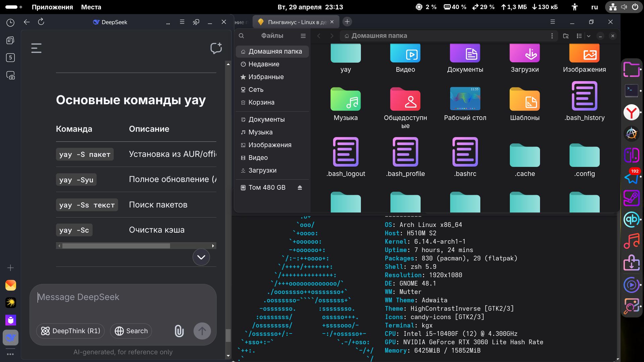
Task: Open Изображения bookmark in Files sidebar
Action: pos(272,145)
